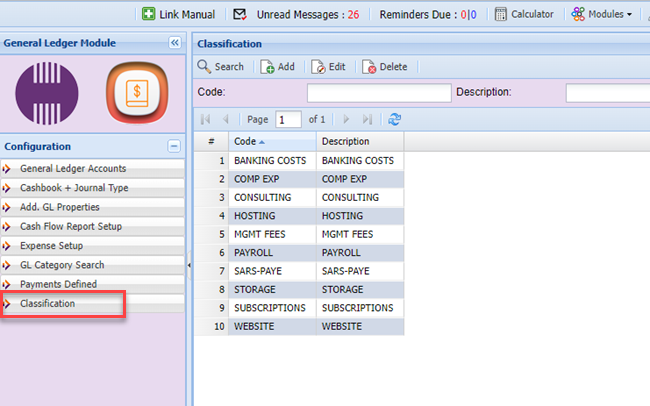The width and height of the screenshot is (650, 406).
Task: Go to the next page arrow
Action: pos(346,119)
